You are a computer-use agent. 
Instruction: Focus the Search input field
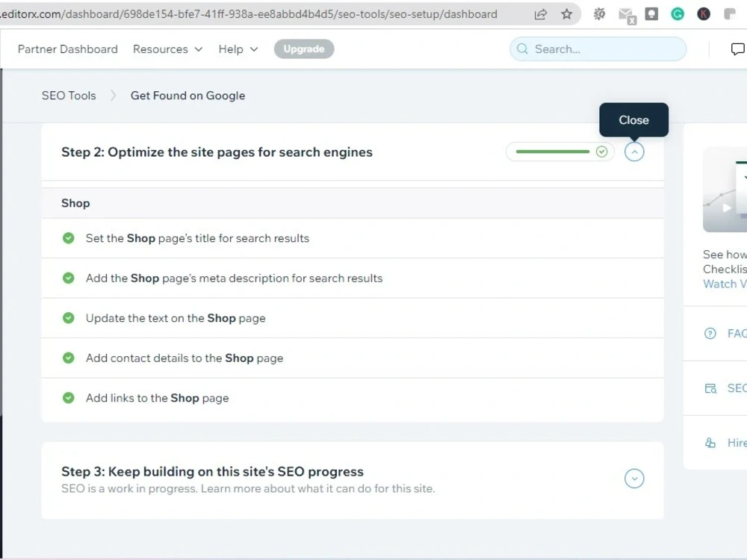tap(598, 49)
